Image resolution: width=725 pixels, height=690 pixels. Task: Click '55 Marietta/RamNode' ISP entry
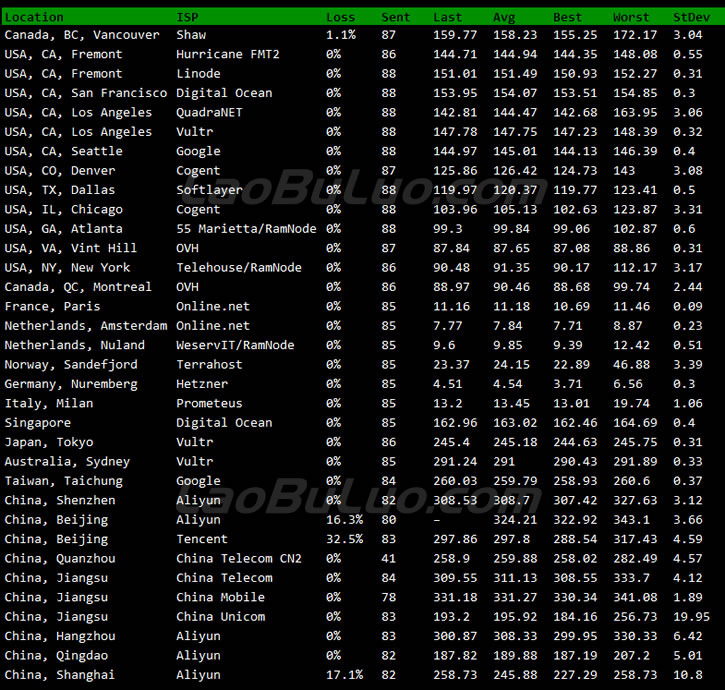pyautogui.click(x=246, y=229)
